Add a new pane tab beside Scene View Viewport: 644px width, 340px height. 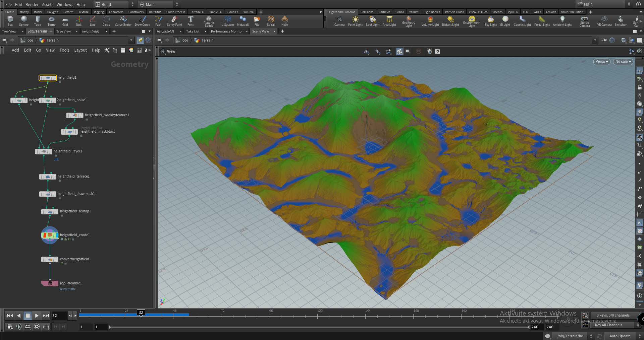tap(282, 31)
